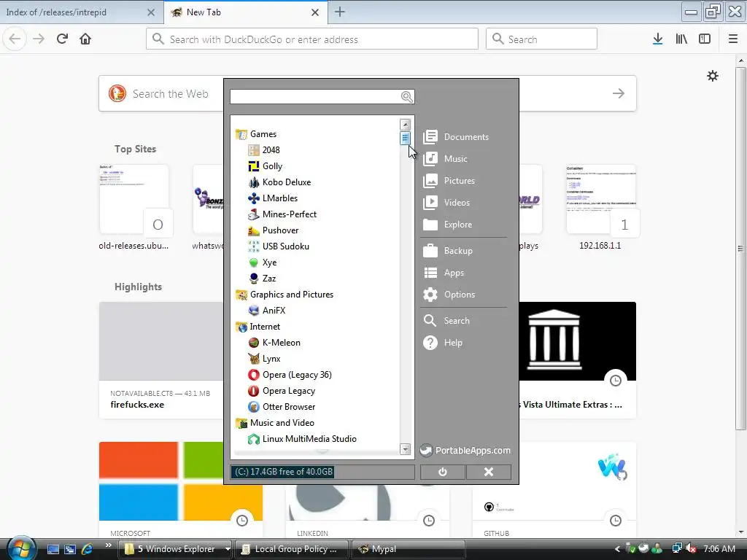Launch Internet Explorer from quick launch

pos(88,549)
